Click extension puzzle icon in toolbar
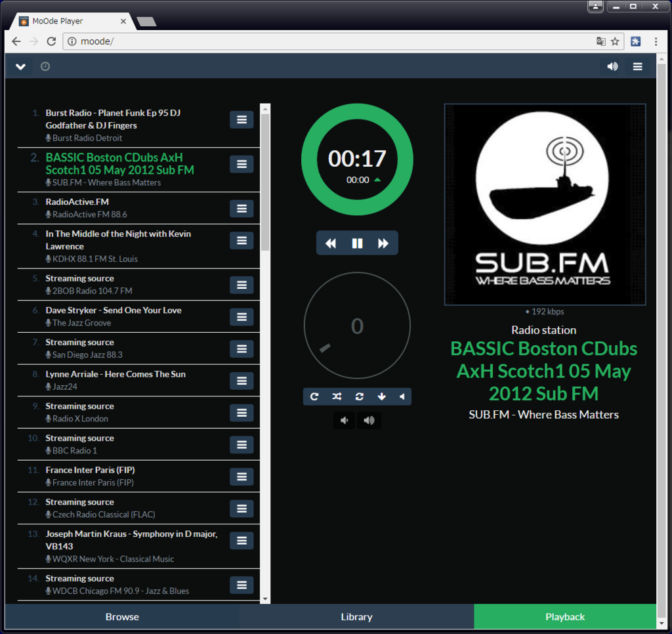Image resolution: width=672 pixels, height=634 pixels. pos(635,41)
